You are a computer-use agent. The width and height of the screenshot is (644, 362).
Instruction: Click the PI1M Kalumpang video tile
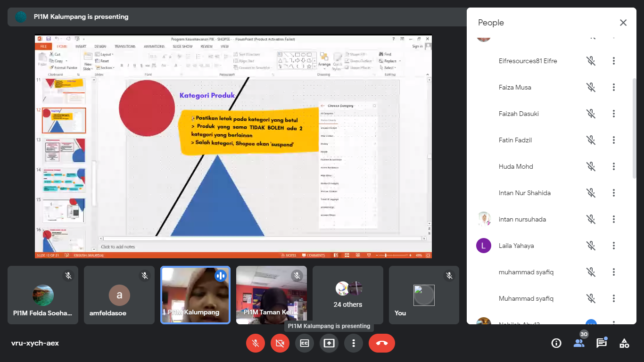(x=195, y=295)
